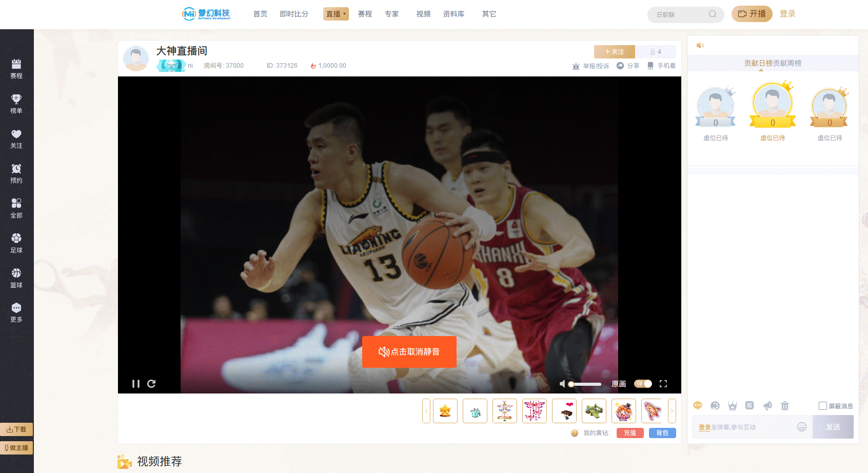Open 全部 category in the sidebar
The height and width of the screenshot is (473, 868).
click(x=16, y=208)
